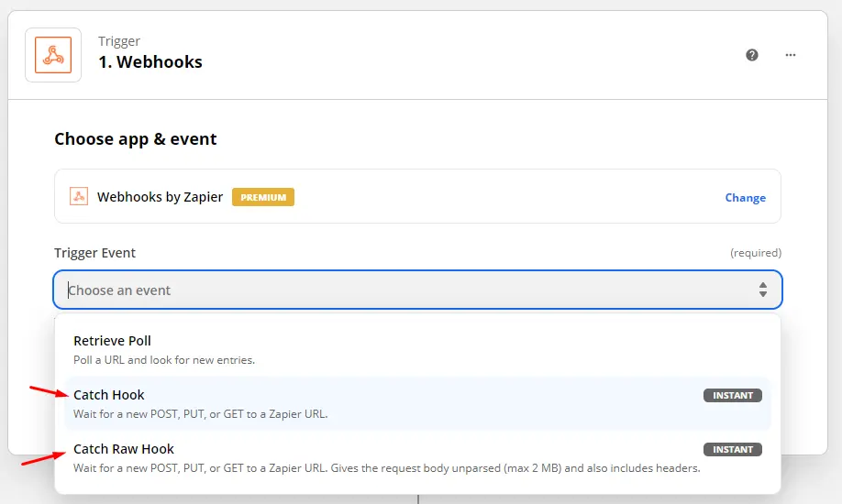842x504 pixels.
Task: Click the large Webhooks trigger icon
Action: [x=53, y=55]
